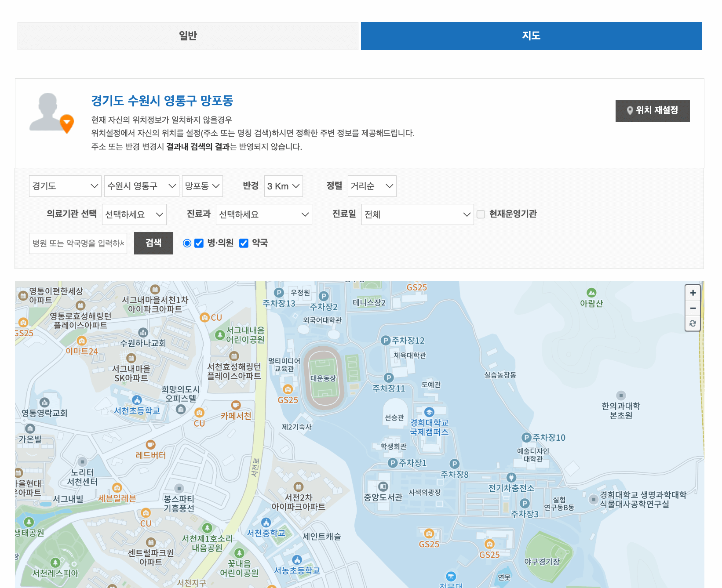Select the parking icon for 주차장13
722x588 pixels.
click(279, 293)
